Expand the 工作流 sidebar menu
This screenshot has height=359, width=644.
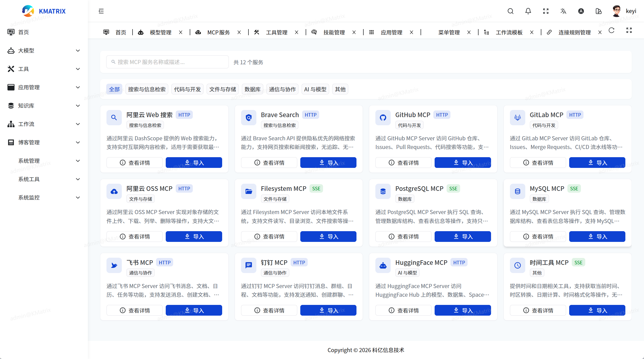point(44,124)
